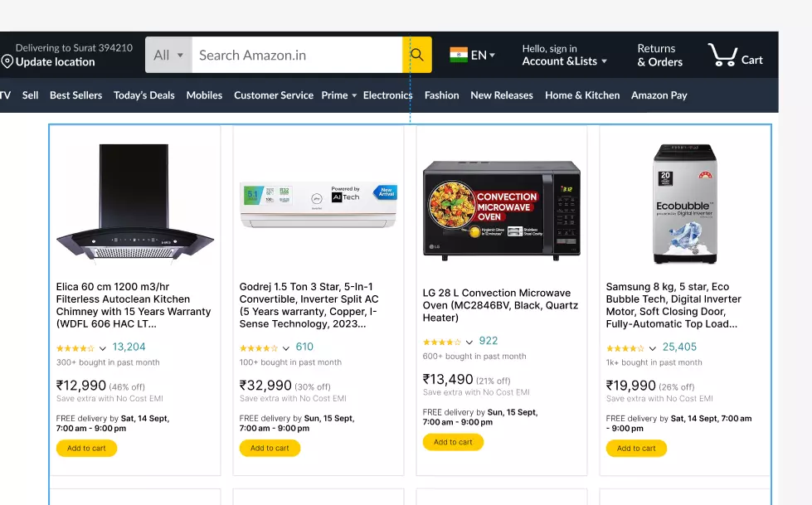Open rating chevron for Godrej AC
The width and height of the screenshot is (812, 505).
coord(286,348)
